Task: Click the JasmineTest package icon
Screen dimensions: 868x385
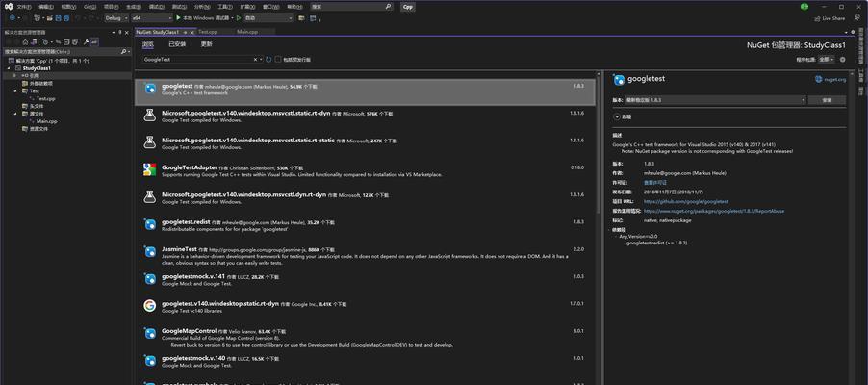Action: [x=149, y=252]
